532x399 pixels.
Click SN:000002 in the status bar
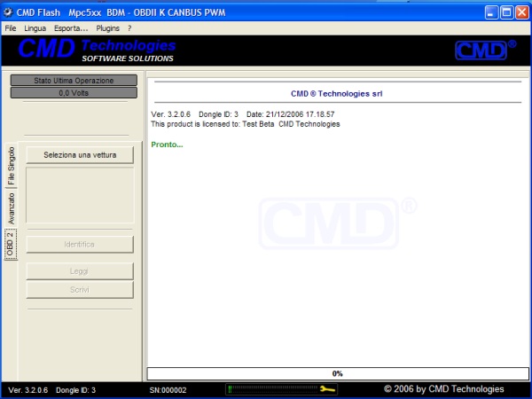168,390
